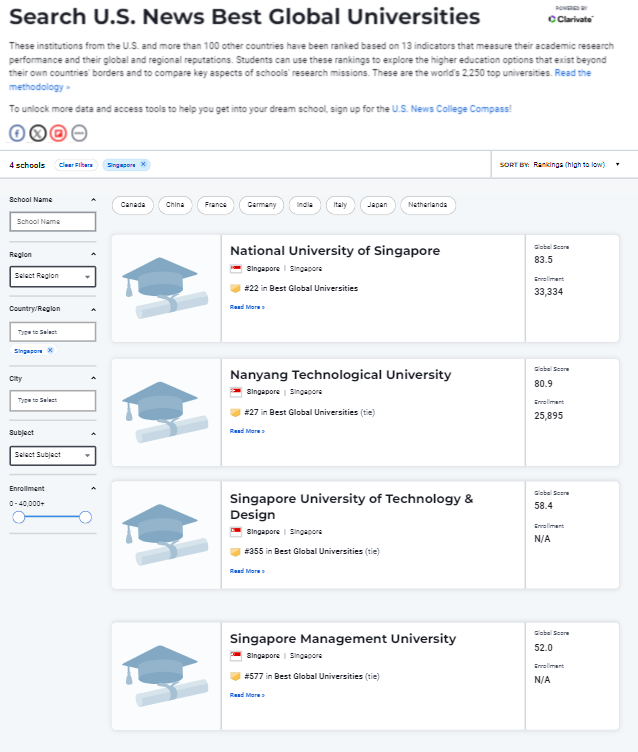Collapse the School Name filter section
The image size is (638, 752).
click(x=94, y=200)
